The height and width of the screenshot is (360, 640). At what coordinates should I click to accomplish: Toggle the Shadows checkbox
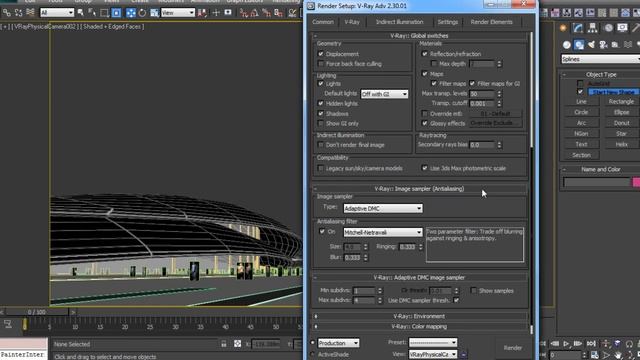point(321,113)
